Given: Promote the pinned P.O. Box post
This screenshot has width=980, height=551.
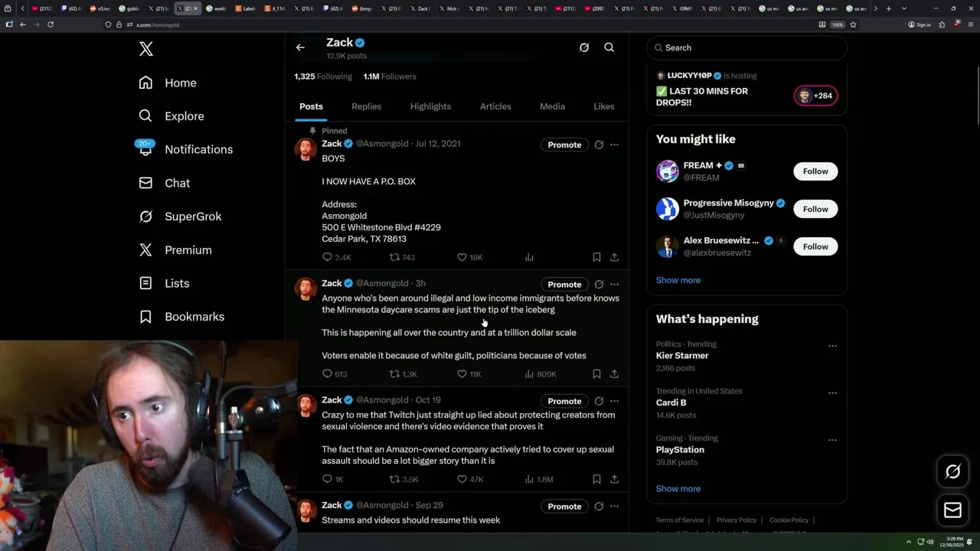Looking at the screenshot, I should [x=564, y=145].
